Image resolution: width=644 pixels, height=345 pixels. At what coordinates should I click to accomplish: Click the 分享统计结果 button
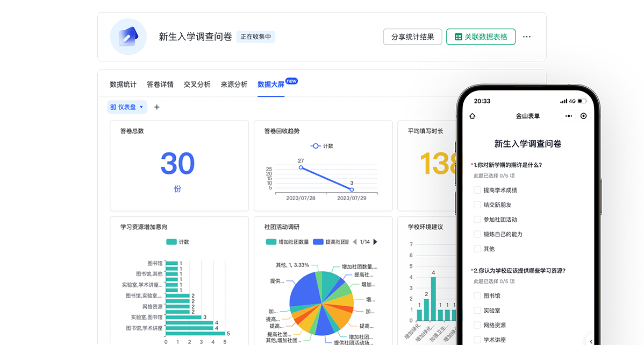point(412,37)
